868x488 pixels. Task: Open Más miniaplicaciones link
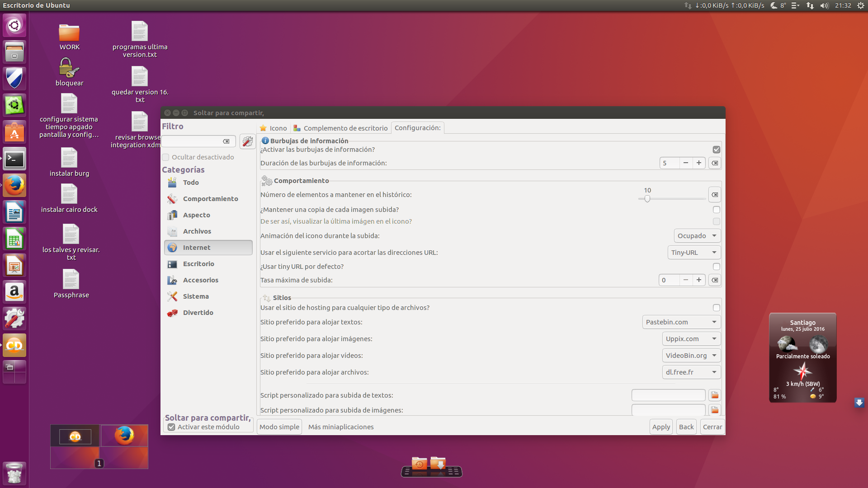(341, 427)
